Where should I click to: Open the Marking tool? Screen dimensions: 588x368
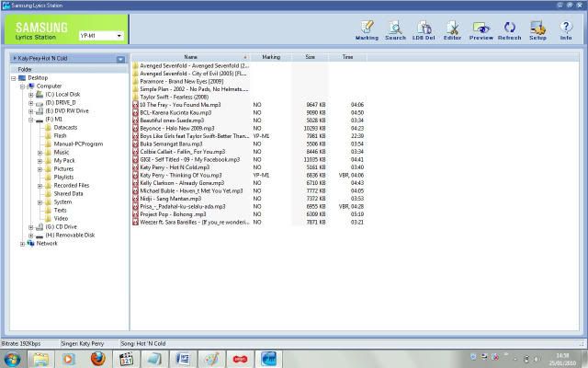tap(367, 30)
